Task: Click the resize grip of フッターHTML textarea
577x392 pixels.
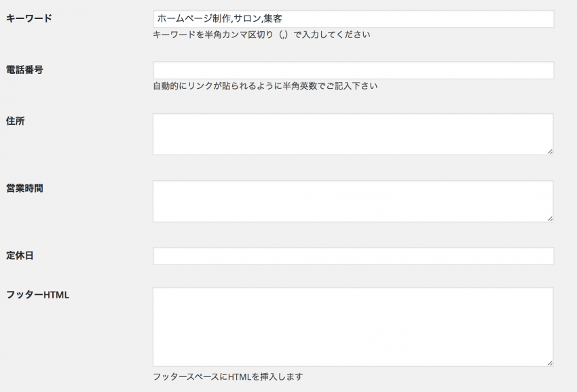Action: pyautogui.click(x=550, y=363)
